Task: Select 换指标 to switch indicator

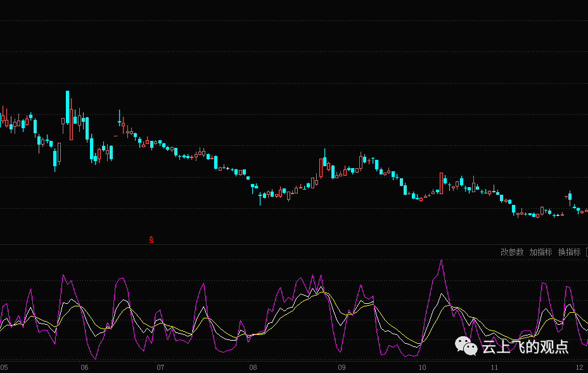Action: click(569, 252)
